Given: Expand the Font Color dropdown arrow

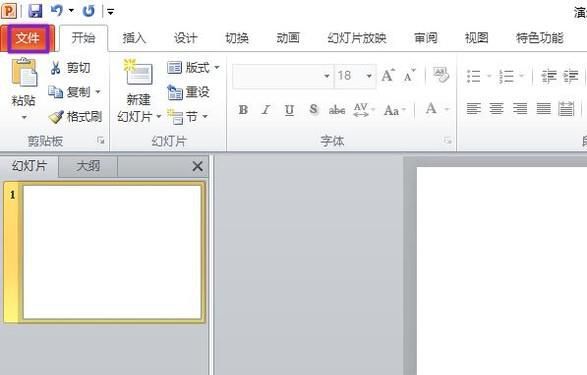Looking at the screenshot, I should pyautogui.click(x=447, y=110).
